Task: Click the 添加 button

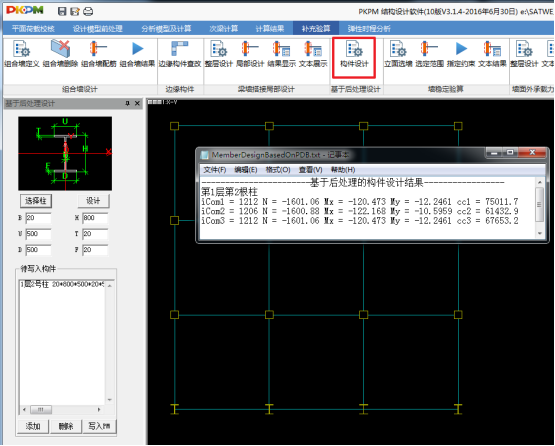Action: click(x=33, y=426)
